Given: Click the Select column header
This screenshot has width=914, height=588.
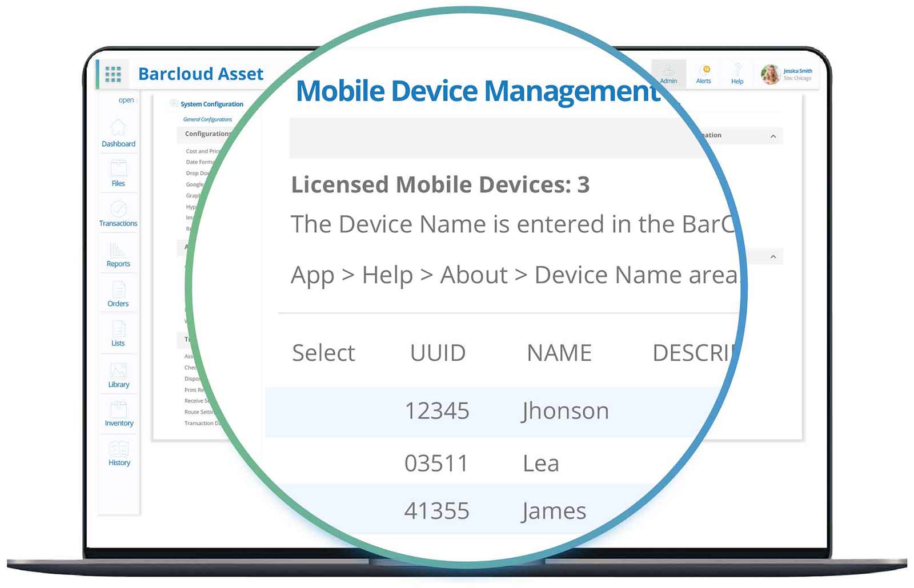Looking at the screenshot, I should tap(323, 353).
